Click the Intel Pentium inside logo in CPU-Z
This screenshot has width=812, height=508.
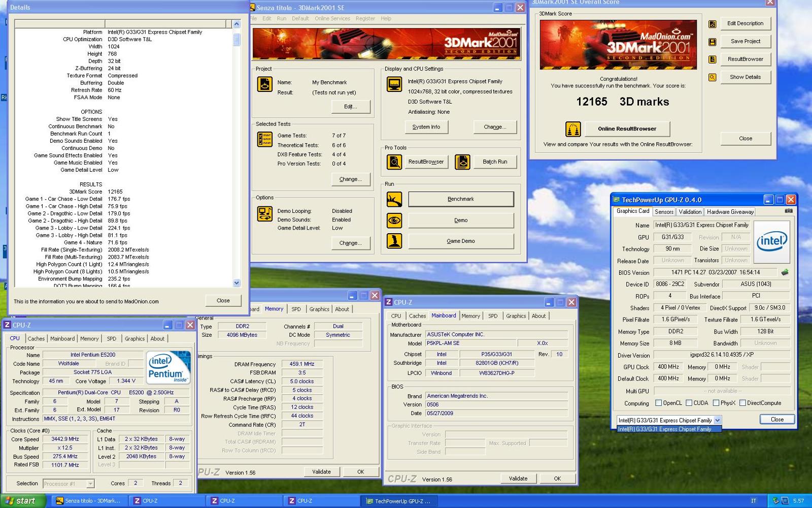tap(168, 367)
